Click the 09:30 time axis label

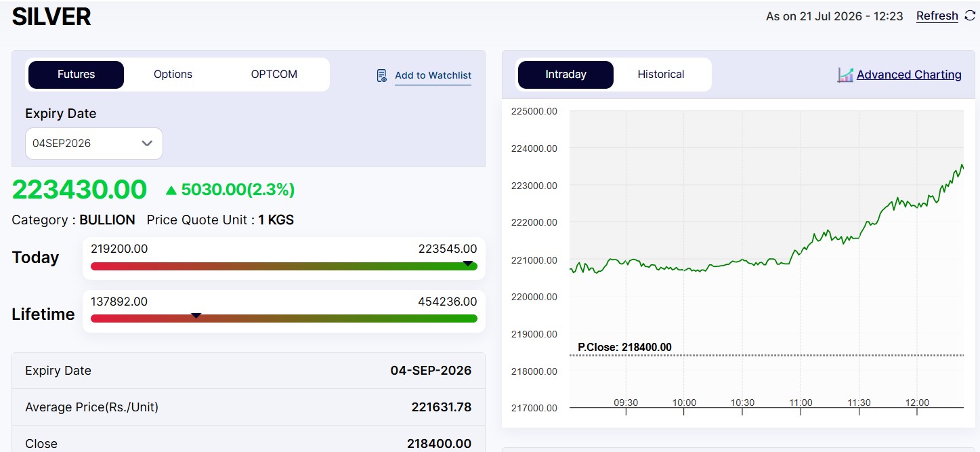click(x=626, y=403)
